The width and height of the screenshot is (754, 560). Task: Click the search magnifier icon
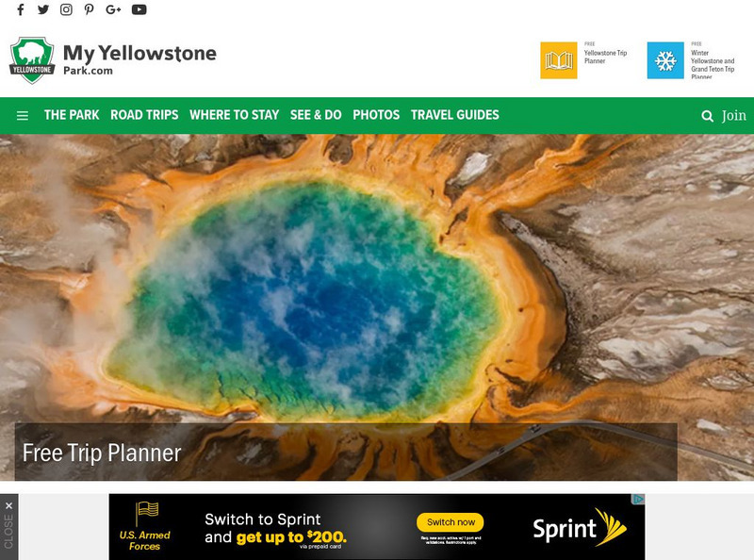707,116
